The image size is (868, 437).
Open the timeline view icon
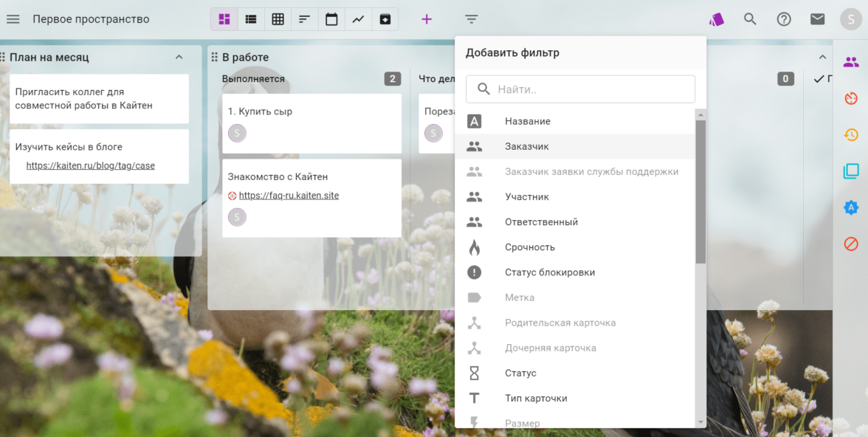tap(304, 19)
